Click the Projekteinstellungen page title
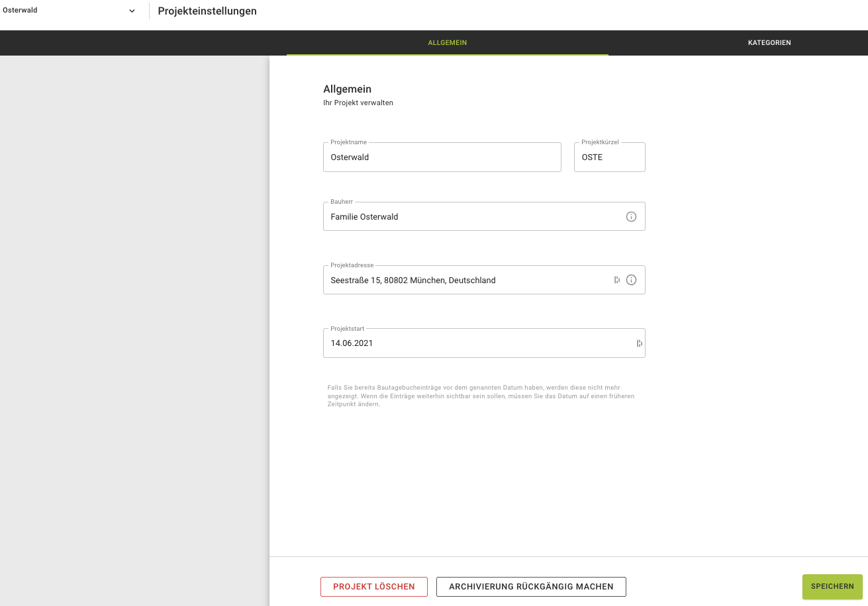Screen dimensions: 868x606 pos(207,11)
